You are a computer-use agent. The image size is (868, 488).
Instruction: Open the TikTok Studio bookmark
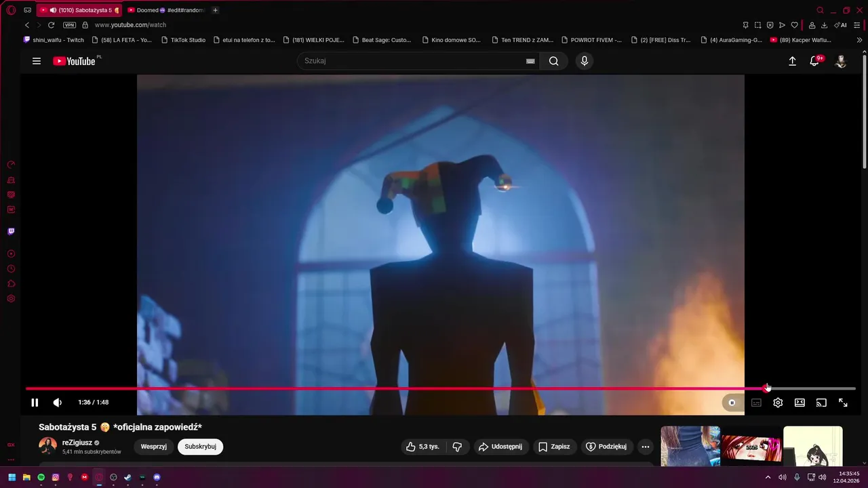[x=183, y=40]
